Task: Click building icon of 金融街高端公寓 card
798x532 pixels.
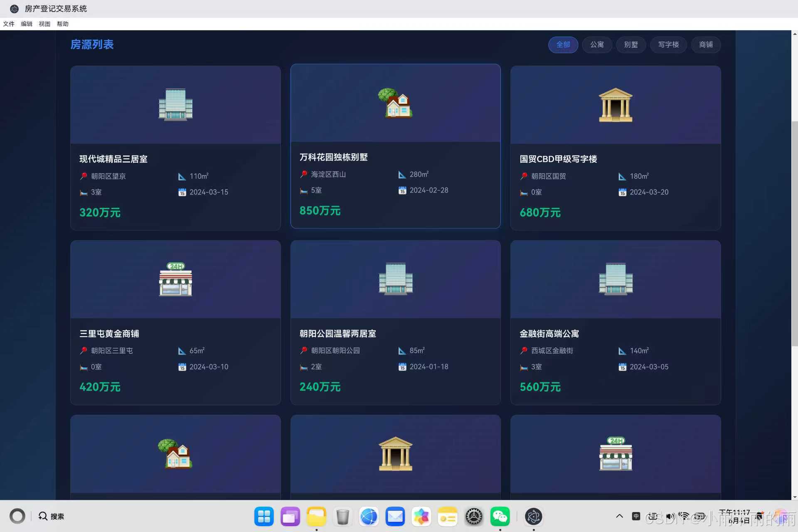Action: pos(616,279)
